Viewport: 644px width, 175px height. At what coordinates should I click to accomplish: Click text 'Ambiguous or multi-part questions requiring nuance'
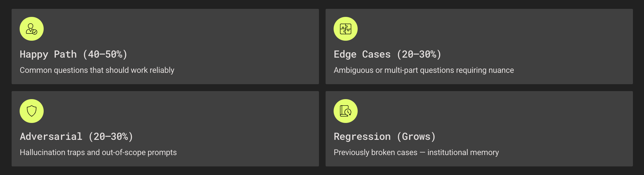(x=424, y=70)
